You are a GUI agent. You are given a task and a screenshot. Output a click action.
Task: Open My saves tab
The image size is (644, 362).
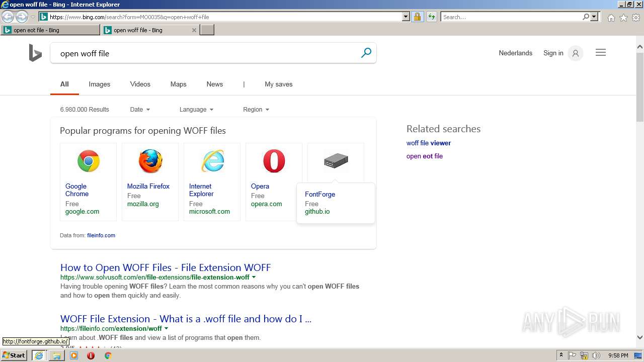278,84
